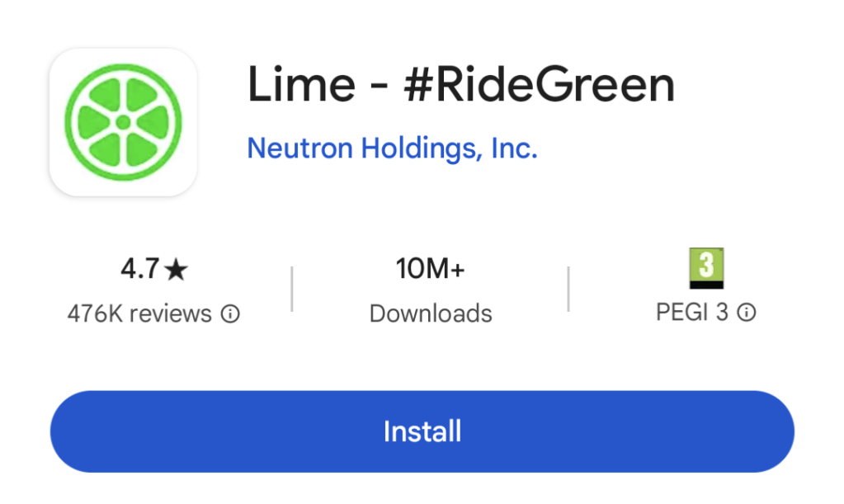Open the 476K reviews text
Image resolution: width=844 pixels, height=504 pixels.
pyautogui.click(x=139, y=314)
